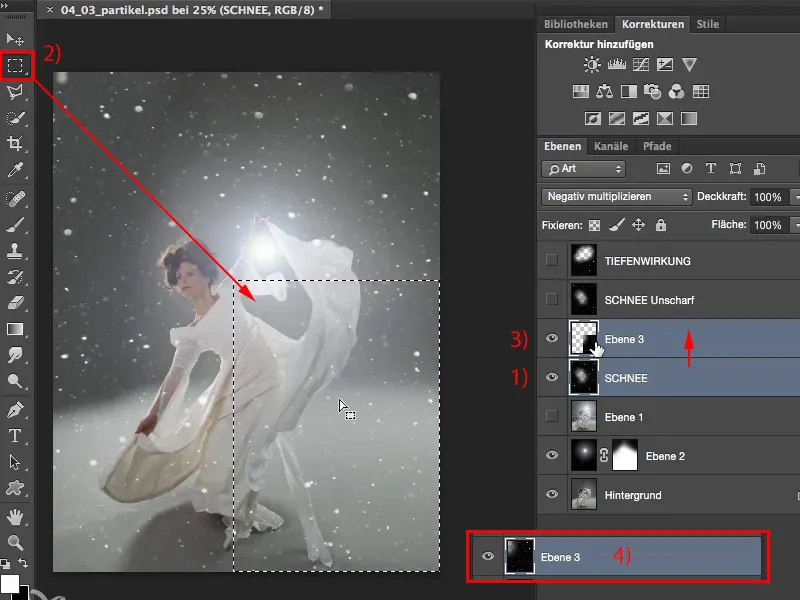Select the Clone Stamp tool

(15, 251)
